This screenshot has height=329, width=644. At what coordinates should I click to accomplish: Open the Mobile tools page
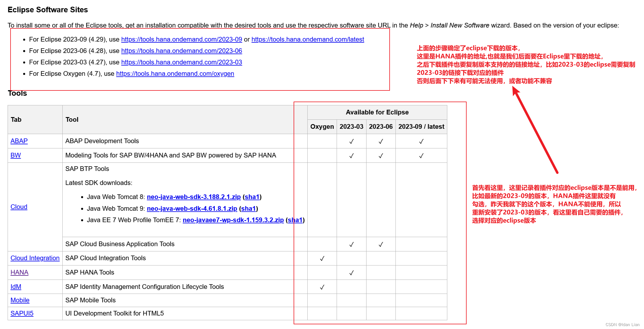tap(20, 300)
